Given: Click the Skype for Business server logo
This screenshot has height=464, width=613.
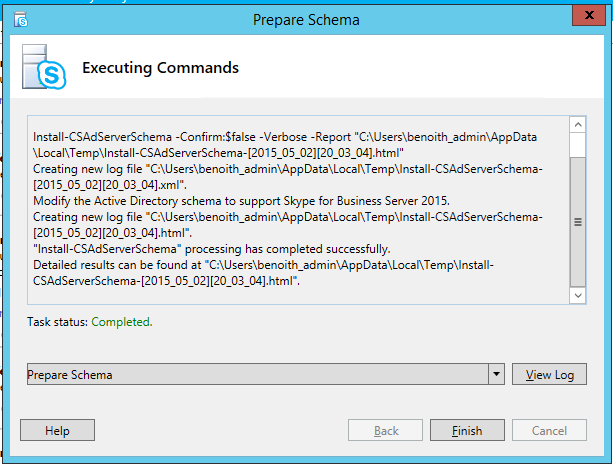Looking at the screenshot, I should [x=42, y=68].
